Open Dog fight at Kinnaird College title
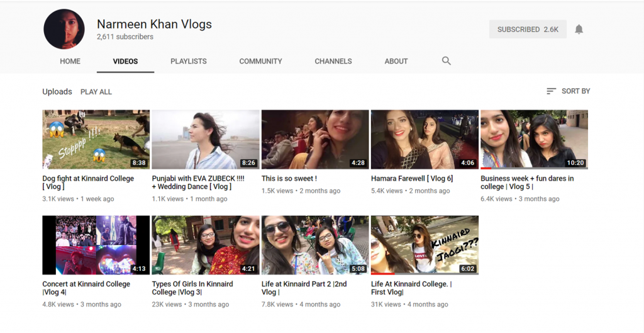 pyautogui.click(x=88, y=183)
